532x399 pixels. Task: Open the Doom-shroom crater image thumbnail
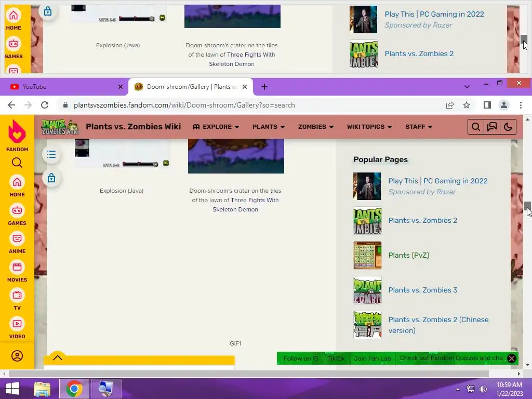coord(236,156)
